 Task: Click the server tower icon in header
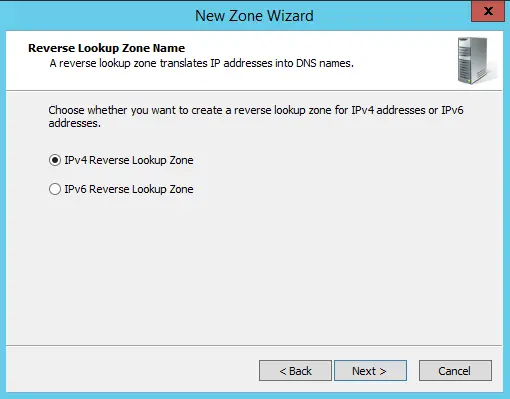pos(477,60)
